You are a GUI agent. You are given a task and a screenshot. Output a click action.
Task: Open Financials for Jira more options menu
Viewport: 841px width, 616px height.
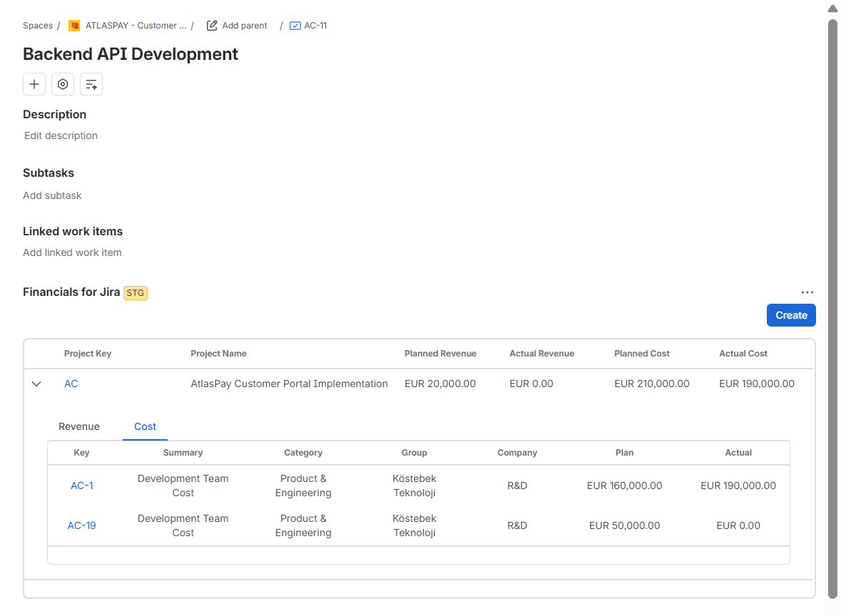[807, 292]
